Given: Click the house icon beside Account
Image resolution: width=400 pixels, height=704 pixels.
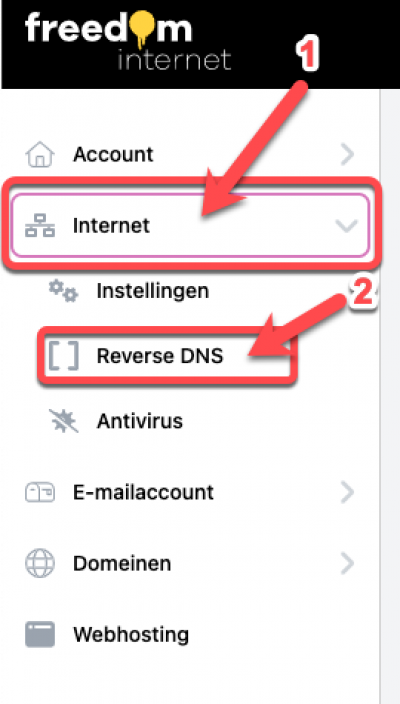Looking at the screenshot, I should (x=40, y=155).
